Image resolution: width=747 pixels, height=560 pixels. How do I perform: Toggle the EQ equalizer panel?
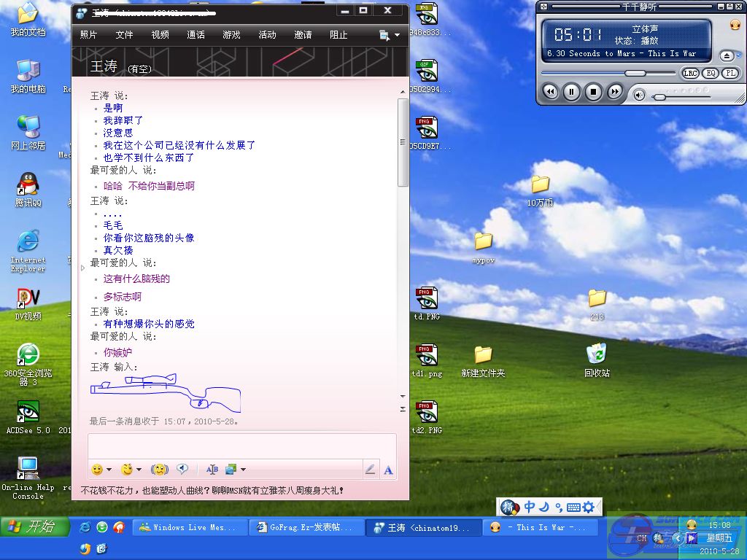click(710, 74)
